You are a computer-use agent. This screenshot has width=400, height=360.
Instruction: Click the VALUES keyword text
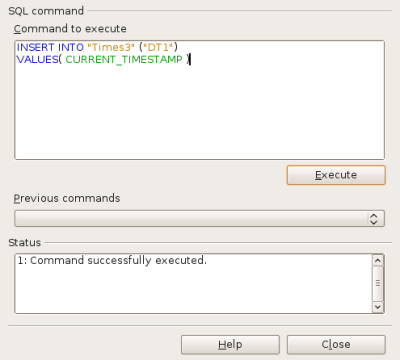click(x=37, y=59)
